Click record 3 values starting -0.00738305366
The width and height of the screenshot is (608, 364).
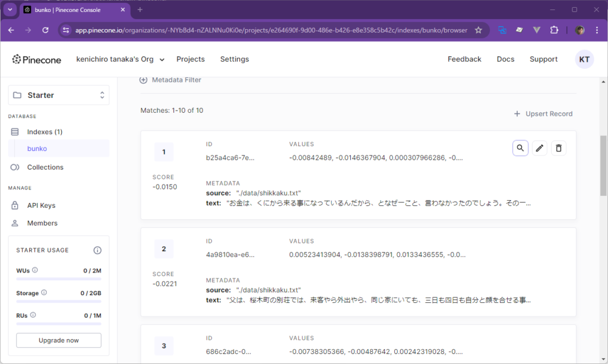tap(376, 352)
